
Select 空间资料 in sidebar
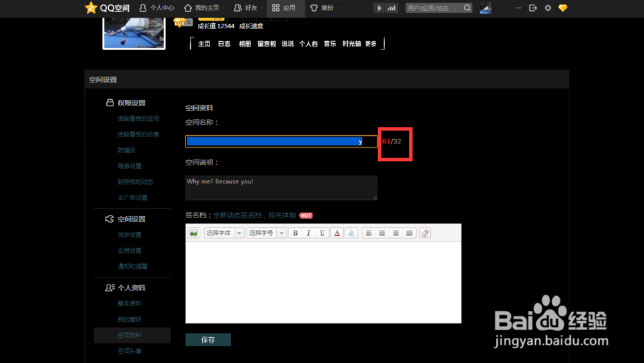(x=132, y=335)
